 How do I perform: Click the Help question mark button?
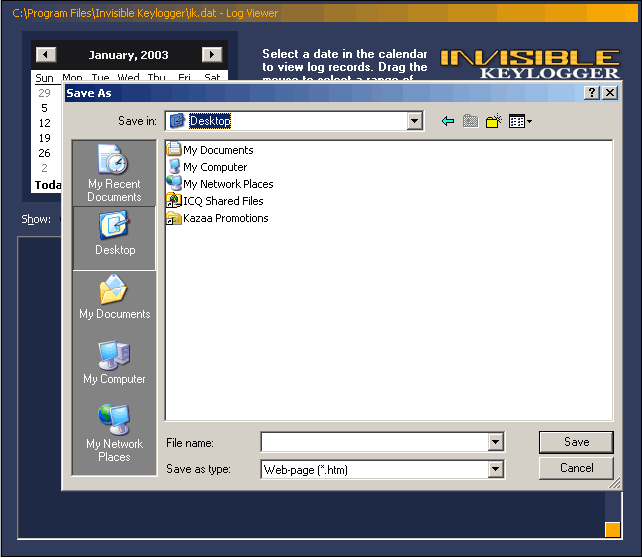592,93
